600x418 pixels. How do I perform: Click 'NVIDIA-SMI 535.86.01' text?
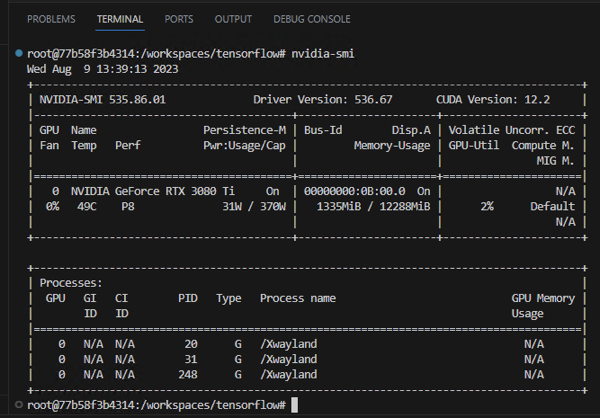pyautogui.click(x=103, y=100)
